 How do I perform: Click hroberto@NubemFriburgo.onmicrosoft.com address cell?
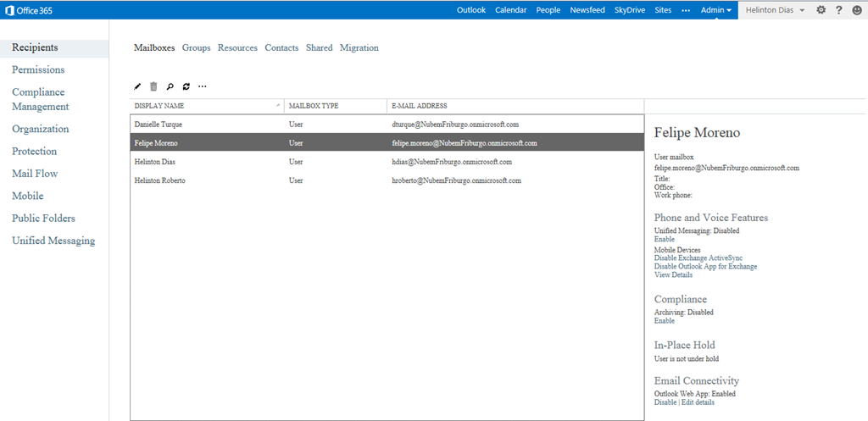pyautogui.click(x=456, y=180)
